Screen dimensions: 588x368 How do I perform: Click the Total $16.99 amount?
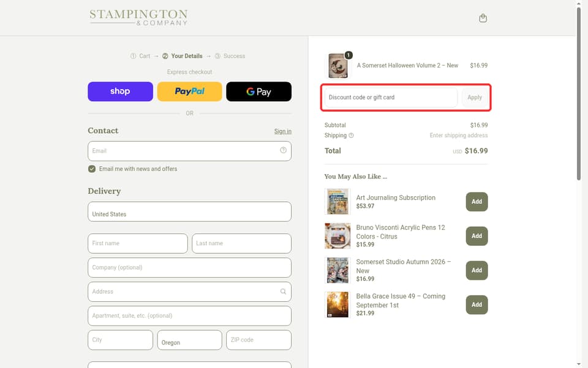477,151
